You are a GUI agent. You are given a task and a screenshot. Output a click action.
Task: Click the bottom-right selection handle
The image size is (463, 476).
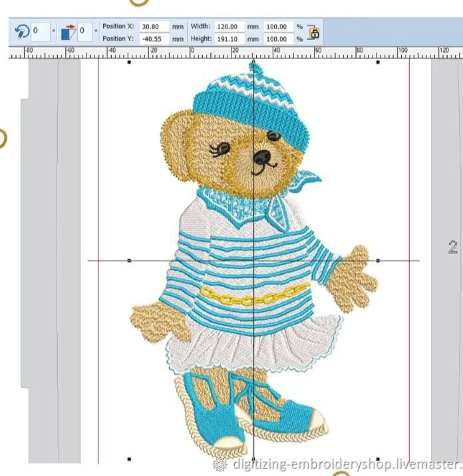click(x=379, y=459)
